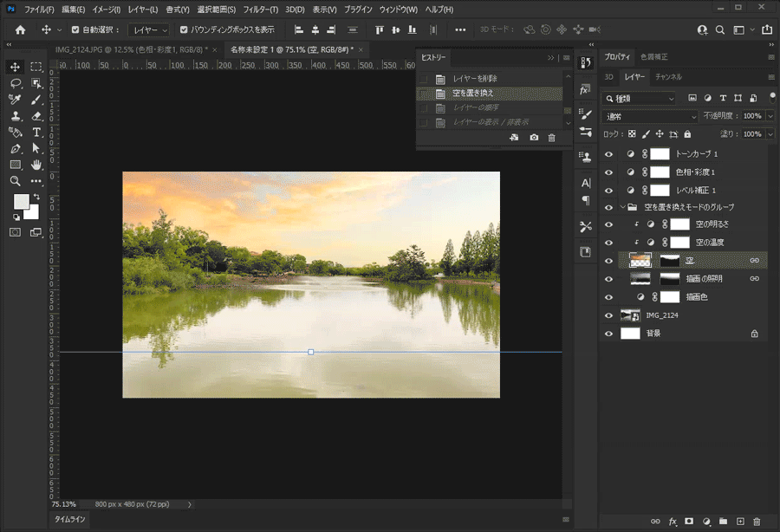Select the Clone Stamp tool
The image size is (780, 532).
point(16,116)
